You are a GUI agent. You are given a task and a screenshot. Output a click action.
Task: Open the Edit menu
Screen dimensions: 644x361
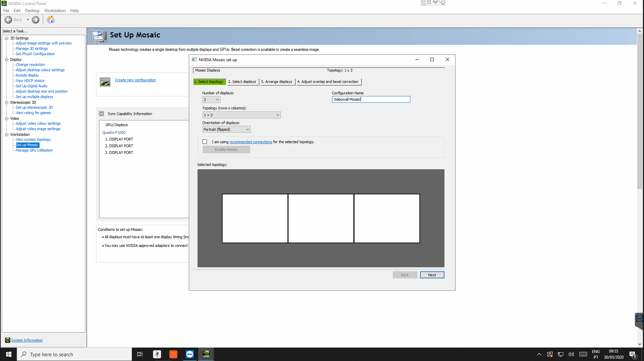pyautogui.click(x=17, y=11)
